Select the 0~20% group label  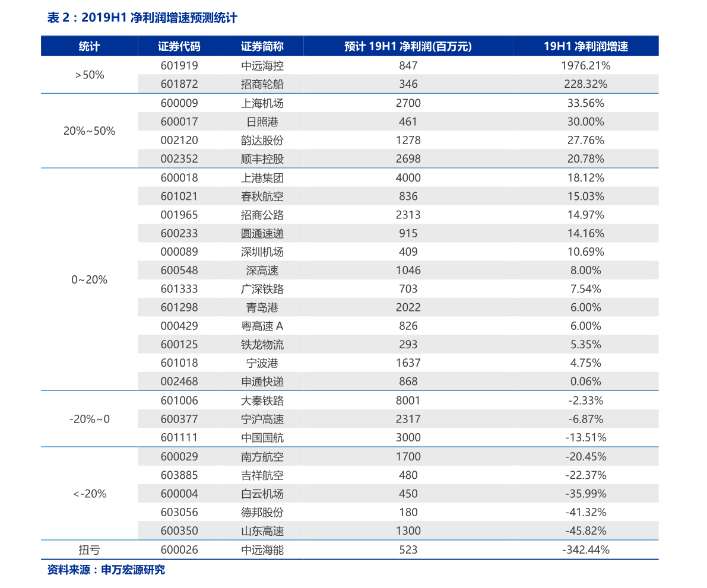(x=89, y=280)
